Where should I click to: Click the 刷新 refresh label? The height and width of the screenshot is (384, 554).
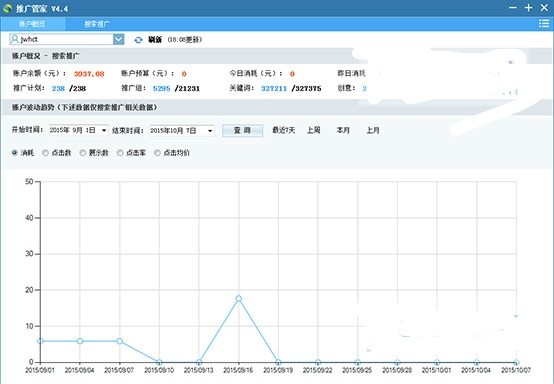click(155, 40)
